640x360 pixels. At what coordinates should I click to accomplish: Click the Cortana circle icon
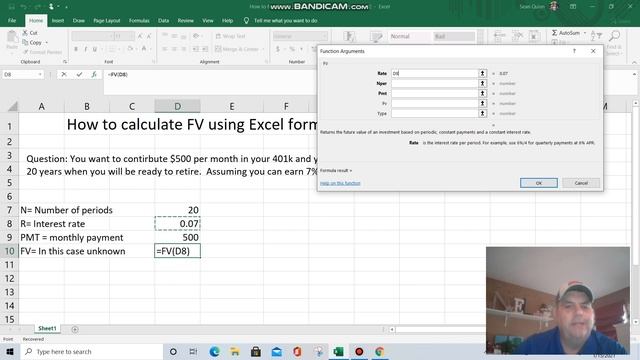pos(173,351)
